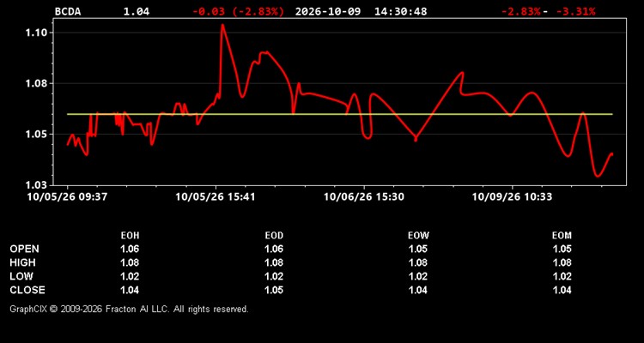
Task: Click the EOD HIGH value 1.08
Action: [274, 262]
